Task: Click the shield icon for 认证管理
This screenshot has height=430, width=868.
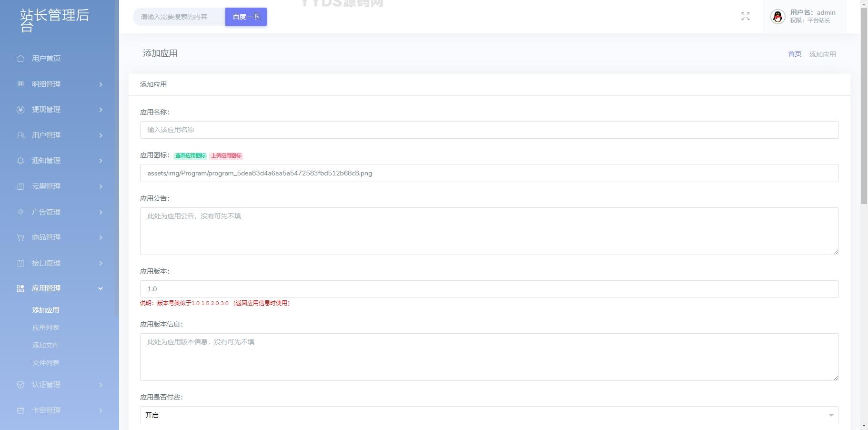Action: [20, 385]
